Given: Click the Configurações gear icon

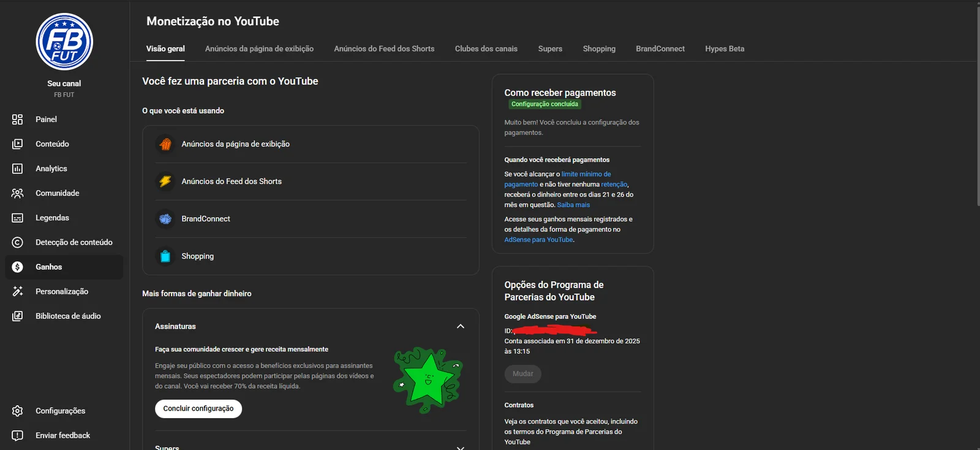Looking at the screenshot, I should 17,411.
